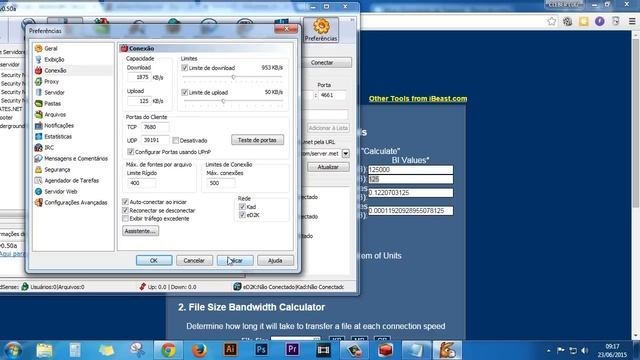Screen dimensions: 640x360
Task: Adjust the upload limit slider
Action: 223,101
